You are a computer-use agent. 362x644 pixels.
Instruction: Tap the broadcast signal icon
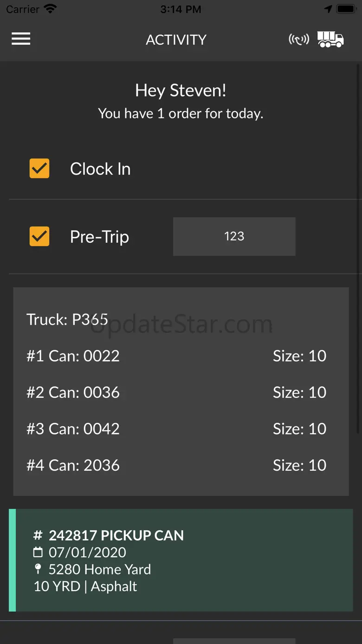(299, 39)
